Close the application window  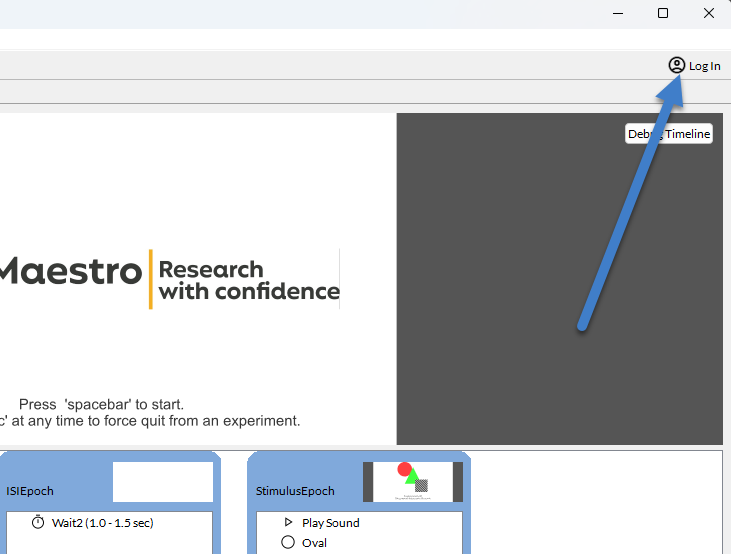click(708, 13)
